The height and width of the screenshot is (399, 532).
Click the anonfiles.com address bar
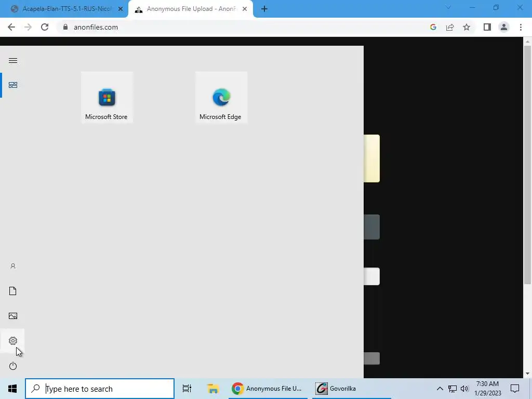[243, 27]
